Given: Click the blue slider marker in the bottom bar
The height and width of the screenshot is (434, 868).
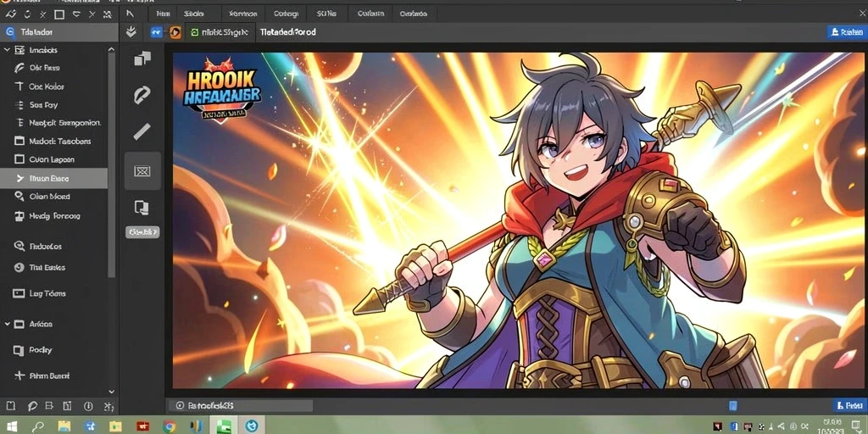Looking at the screenshot, I should click(x=733, y=406).
